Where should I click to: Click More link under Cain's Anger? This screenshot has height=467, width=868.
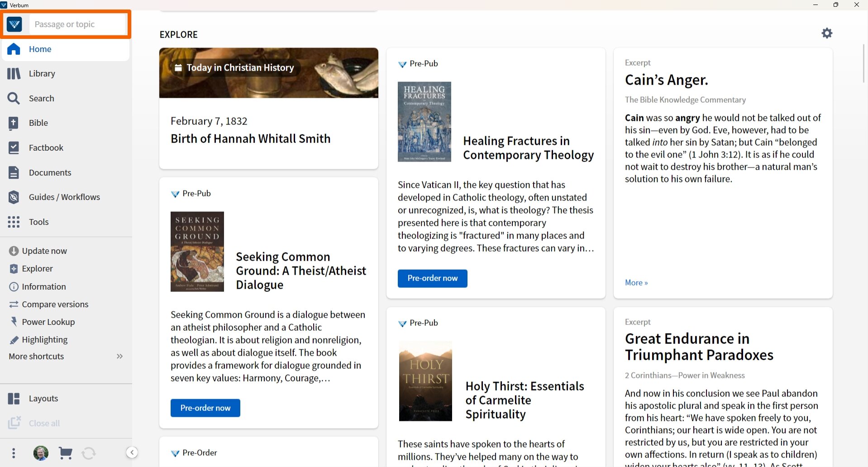tap(636, 283)
